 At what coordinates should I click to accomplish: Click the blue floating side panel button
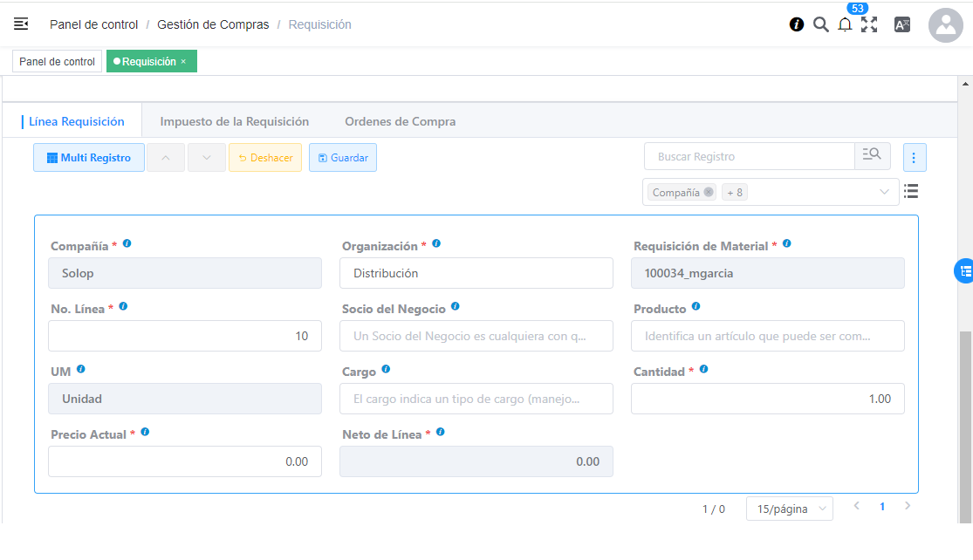pyautogui.click(x=964, y=271)
